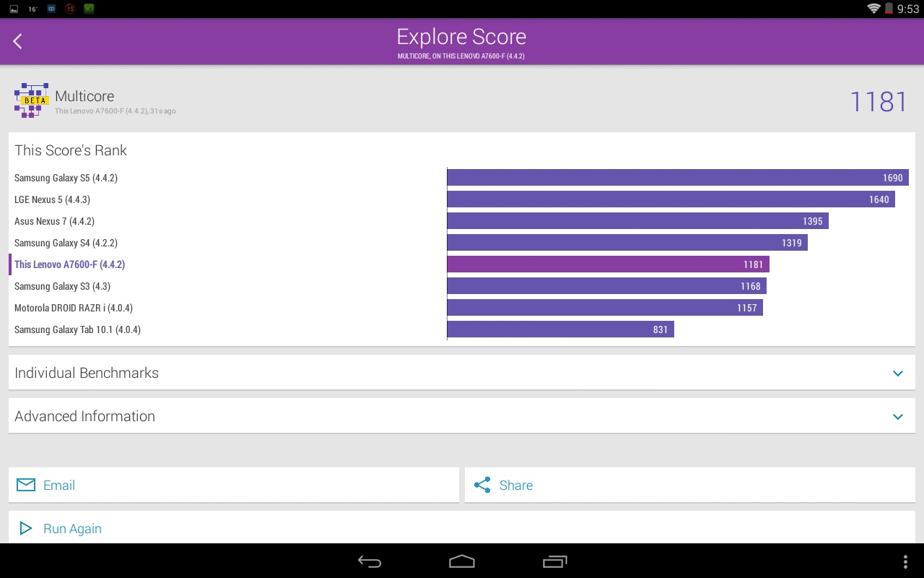Image resolution: width=924 pixels, height=578 pixels.
Task: Open the Individual Benchmarks section label
Action: click(87, 373)
